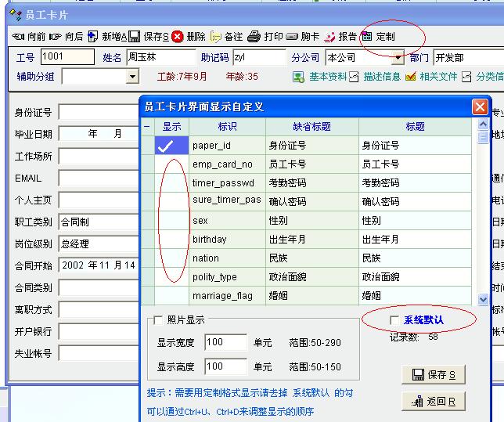Click the 向后 next record icon

[56, 37]
